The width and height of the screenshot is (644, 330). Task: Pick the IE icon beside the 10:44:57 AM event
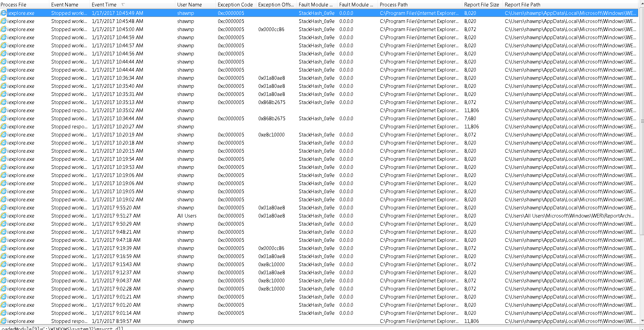tap(3, 46)
